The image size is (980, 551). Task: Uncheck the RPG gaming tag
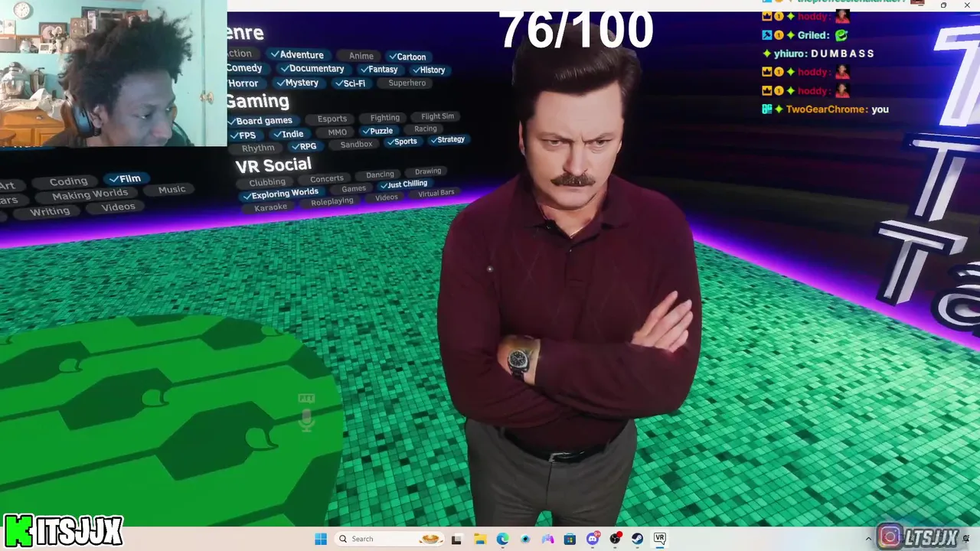tap(304, 146)
